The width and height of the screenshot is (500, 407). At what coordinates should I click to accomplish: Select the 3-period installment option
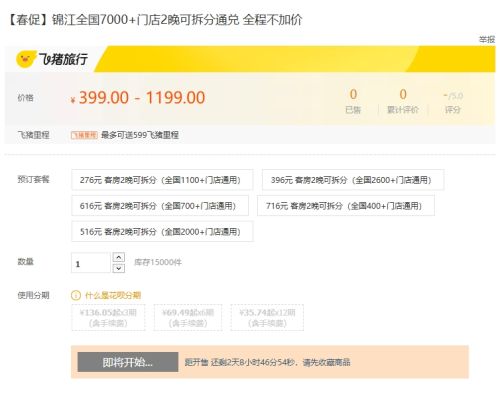tap(108, 317)
